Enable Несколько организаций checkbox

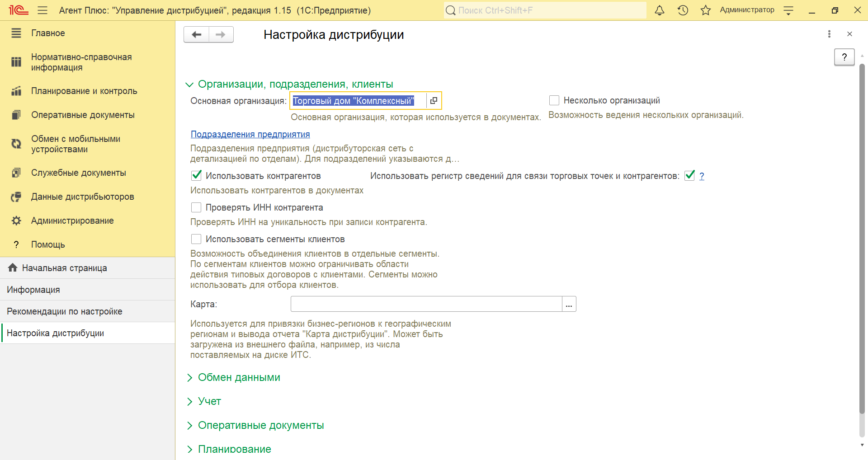coord(554,100)
